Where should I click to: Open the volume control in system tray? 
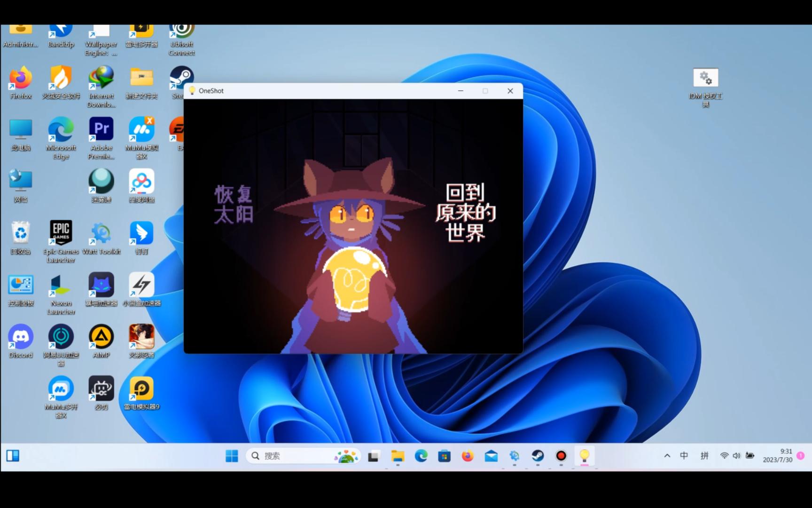coord(736,456)
